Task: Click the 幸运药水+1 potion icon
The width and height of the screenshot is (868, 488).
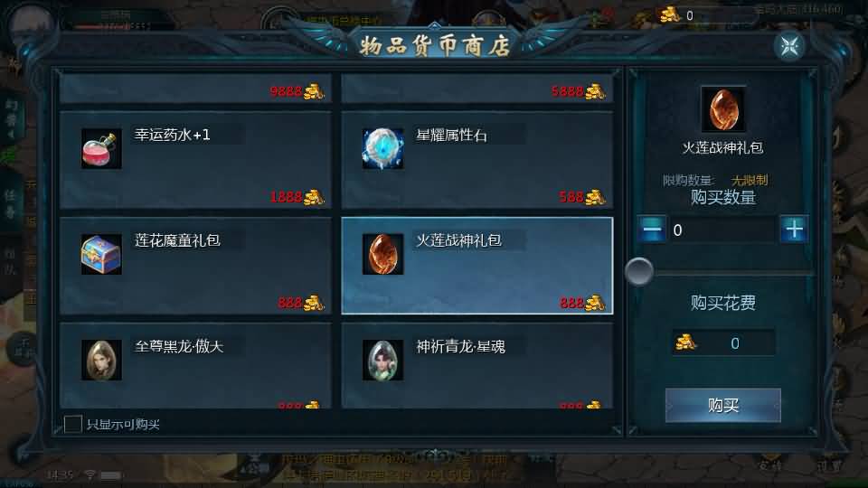Action: click(x=101, y=148)
